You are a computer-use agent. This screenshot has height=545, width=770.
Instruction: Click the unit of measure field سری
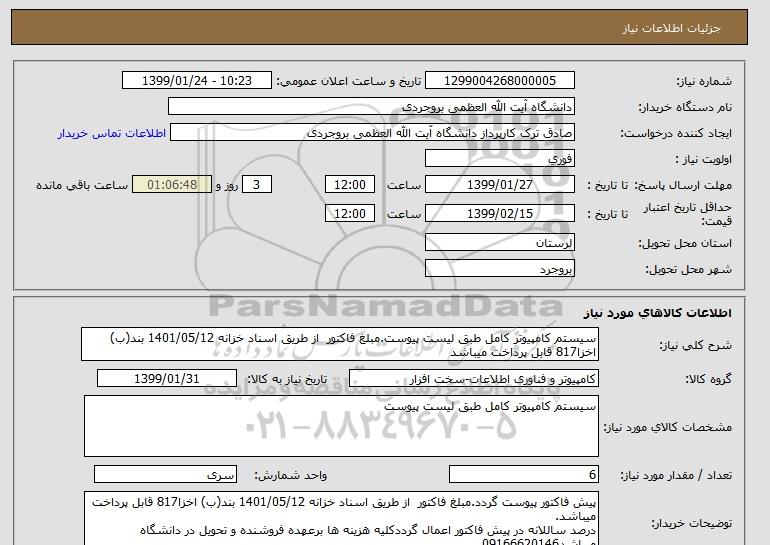pyautogui.click(x=165, y=475)
